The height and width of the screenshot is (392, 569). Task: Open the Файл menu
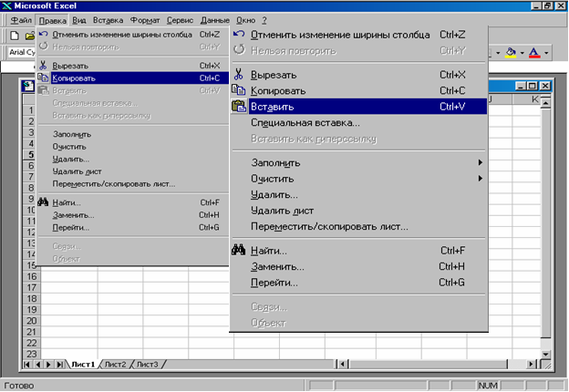[x=21, y=20]
